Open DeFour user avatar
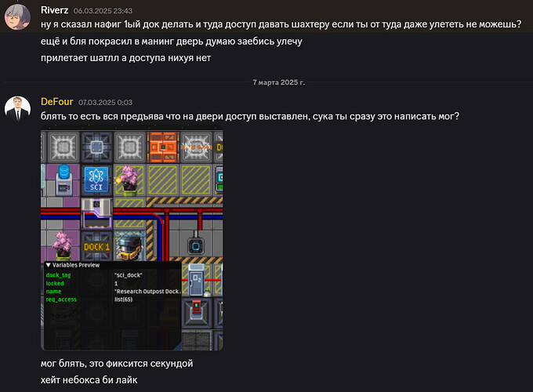This screenshot has width=533, height=392. tap(17, 108)
